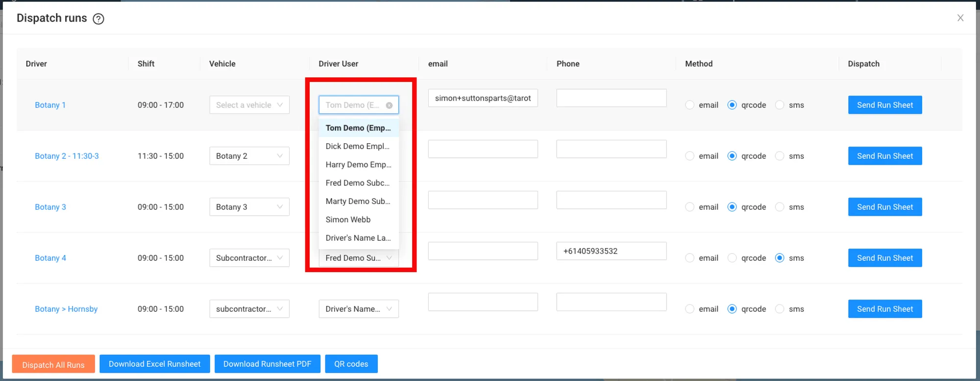Open the Fred Demo Su... driver user dropdown
The width and height of the screenshot is (980, 381).
(x=359, y=258)
